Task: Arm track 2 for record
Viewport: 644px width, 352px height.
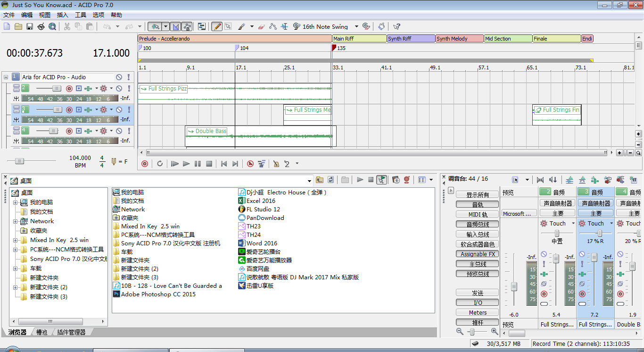Action: [69, 88]
